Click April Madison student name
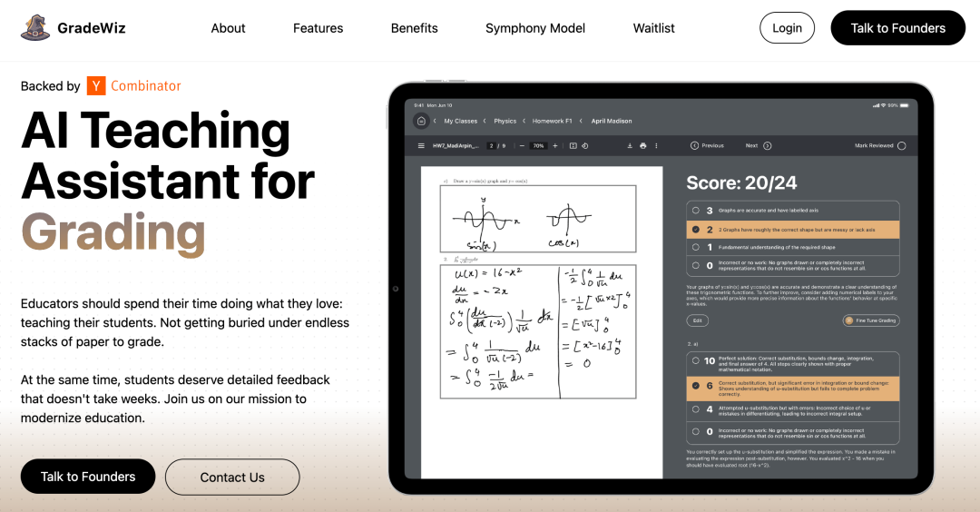Screen dimensions: 980x512 [612, 121]
